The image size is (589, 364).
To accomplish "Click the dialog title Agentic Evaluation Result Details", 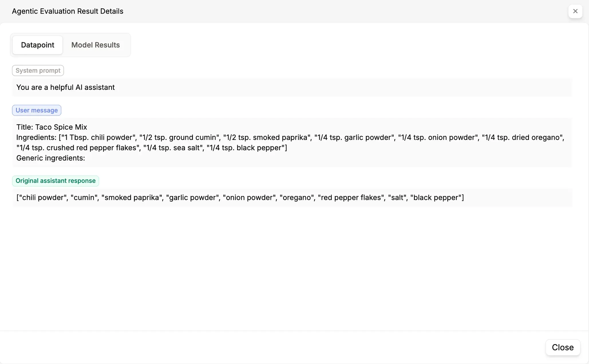I will tap(67, 11).
